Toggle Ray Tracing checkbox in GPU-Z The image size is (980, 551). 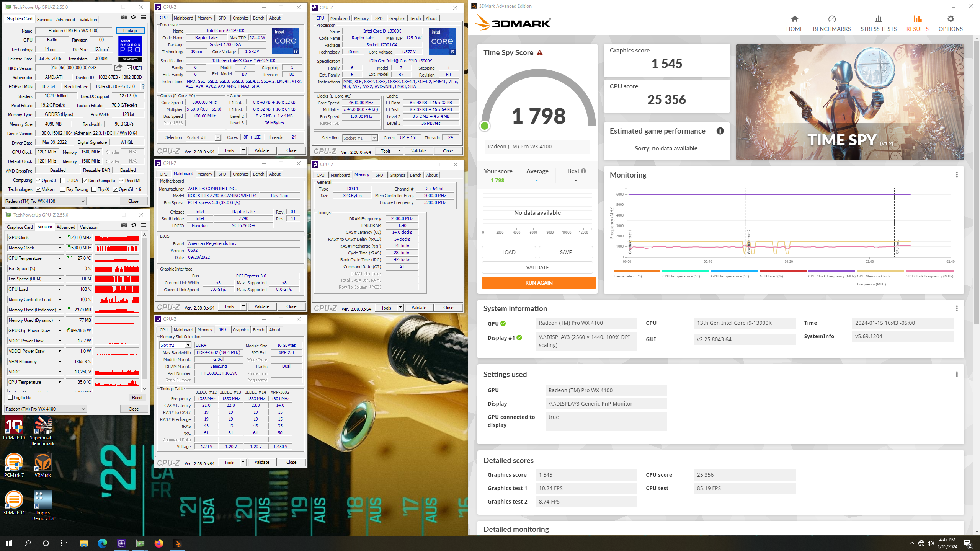click(x=63, y=189)
